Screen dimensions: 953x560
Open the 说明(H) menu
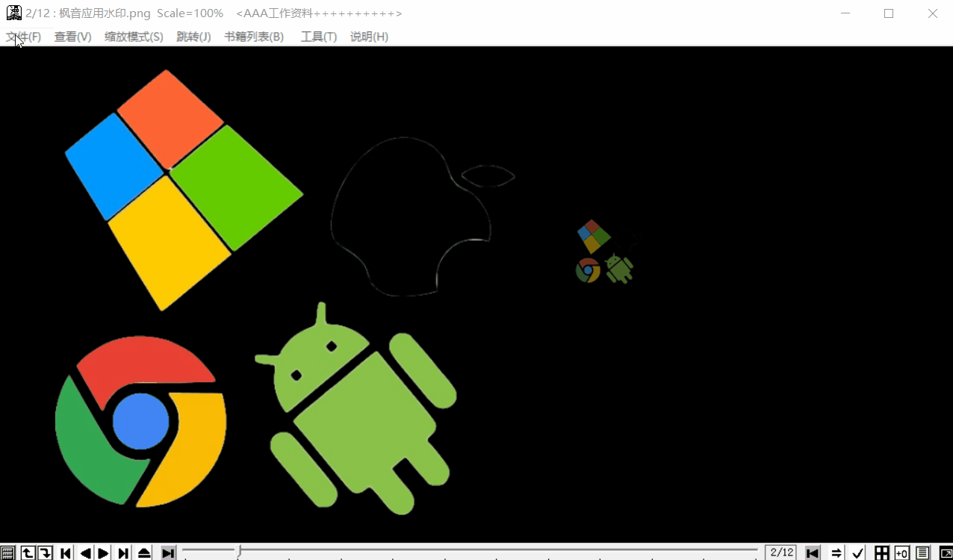369,37
